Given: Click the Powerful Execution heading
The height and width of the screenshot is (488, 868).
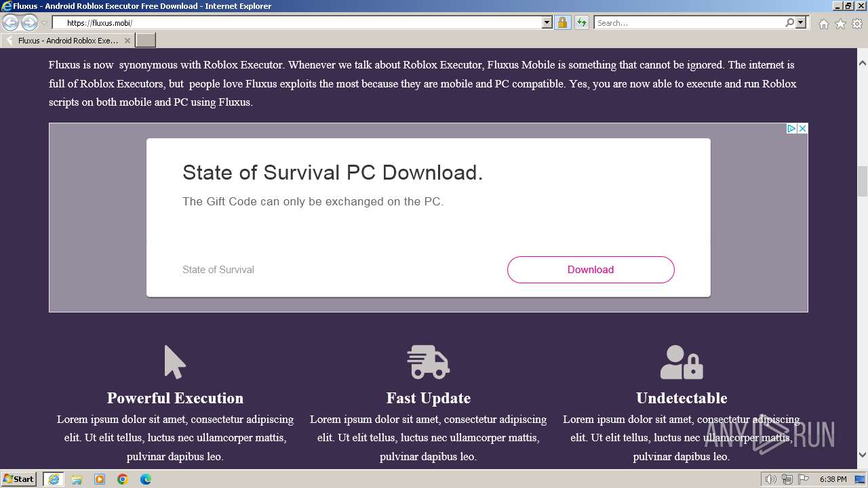Looking at the screenshot, I should pos(175,398).
